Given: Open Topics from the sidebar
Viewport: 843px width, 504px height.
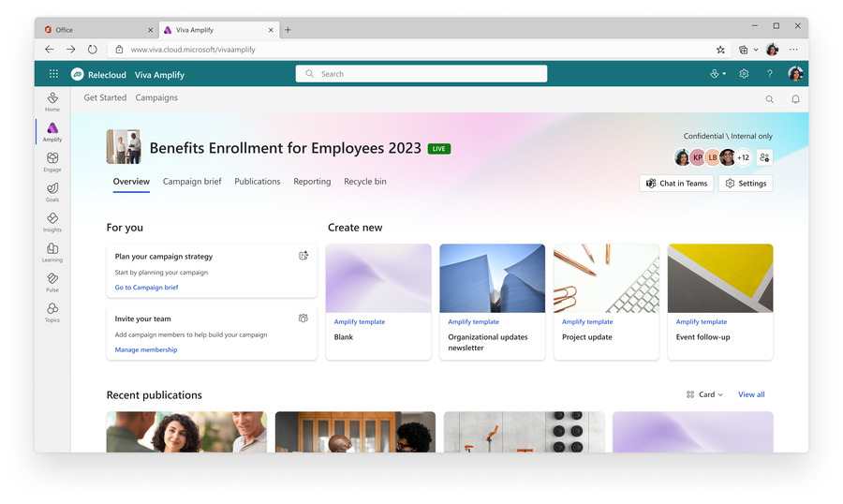Looking at the screenshot, I should point(52,313).
